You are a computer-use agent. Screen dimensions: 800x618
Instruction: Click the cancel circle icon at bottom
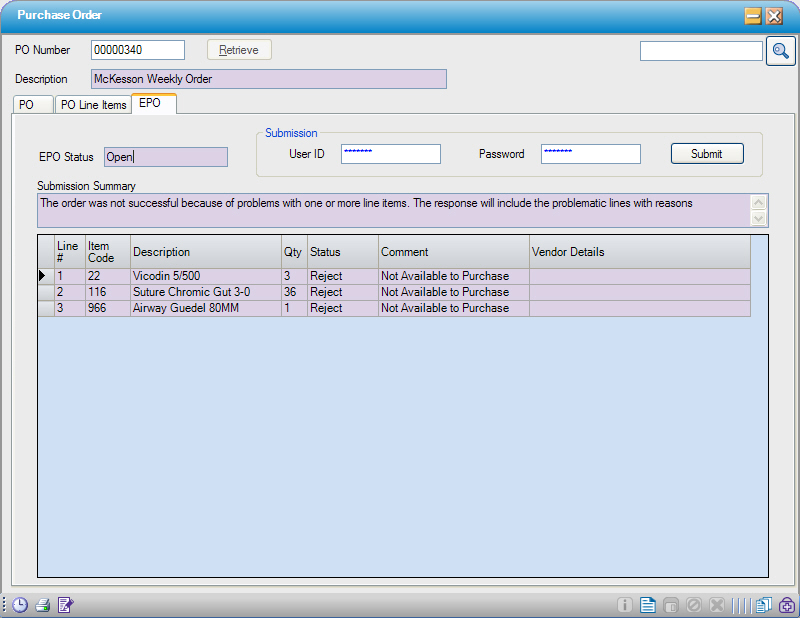coord(694,605)
